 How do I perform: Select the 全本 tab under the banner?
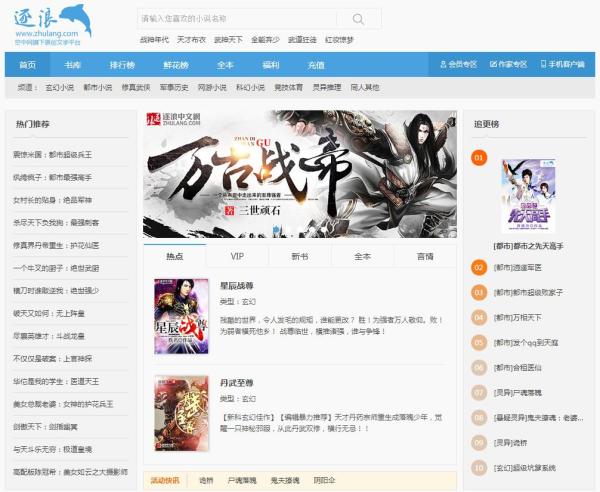(x=362, y=257)
